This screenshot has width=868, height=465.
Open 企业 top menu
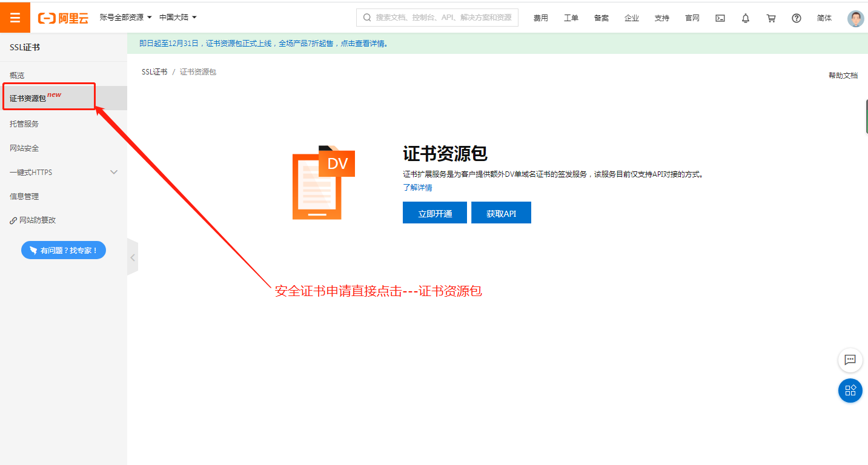(x=632, y=18)
